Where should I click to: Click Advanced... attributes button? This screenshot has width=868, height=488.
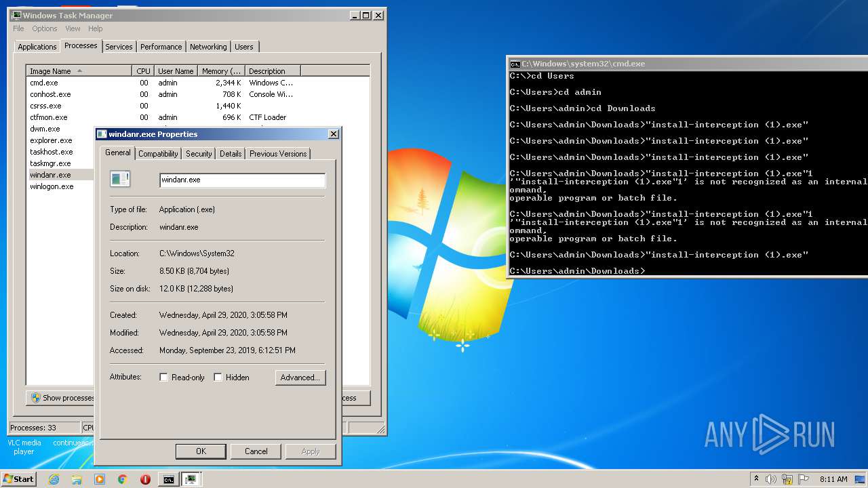300,378
